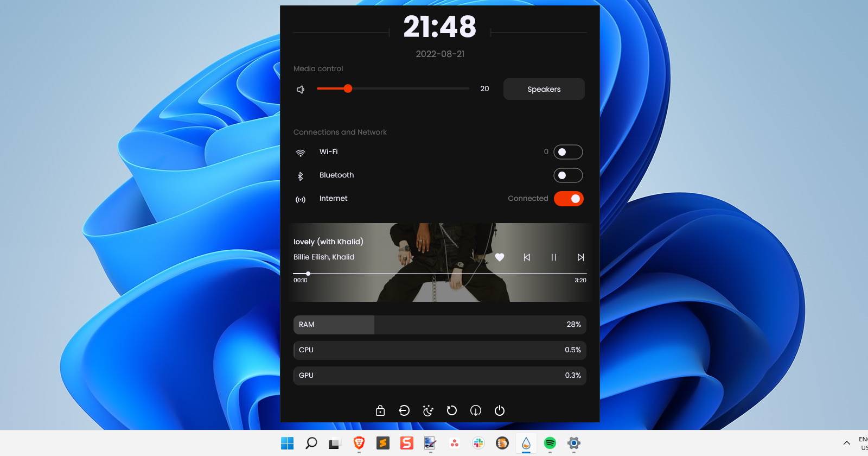Click the CPU usage bar
Viewport: 868px width, 456px height.
(440, 350)
